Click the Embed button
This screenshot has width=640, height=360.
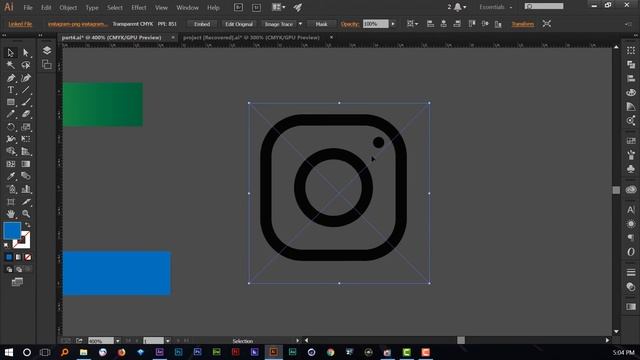[202, 24]
